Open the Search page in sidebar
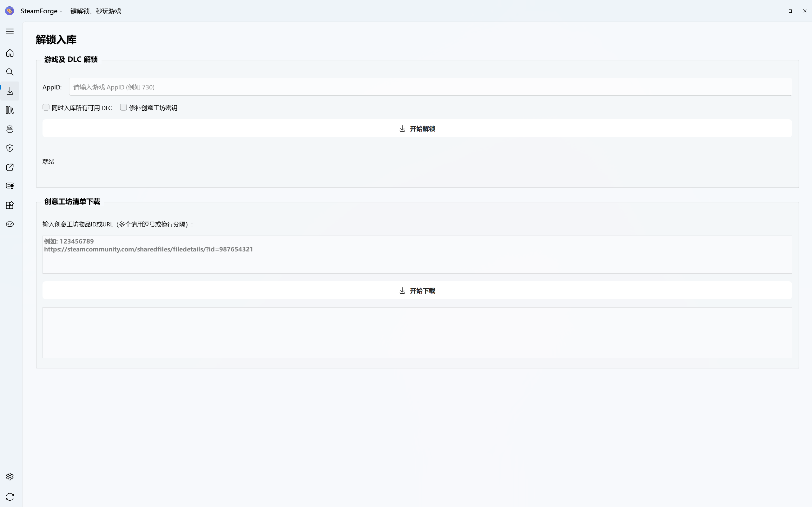Viewport: 812px width, 507px height. [10, 72]
